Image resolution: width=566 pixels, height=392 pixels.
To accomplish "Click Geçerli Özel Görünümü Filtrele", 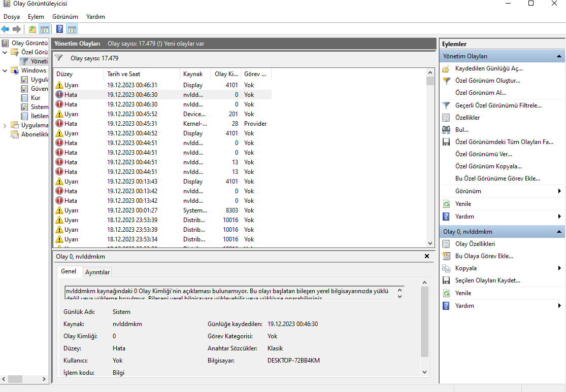I will [498, 105].
